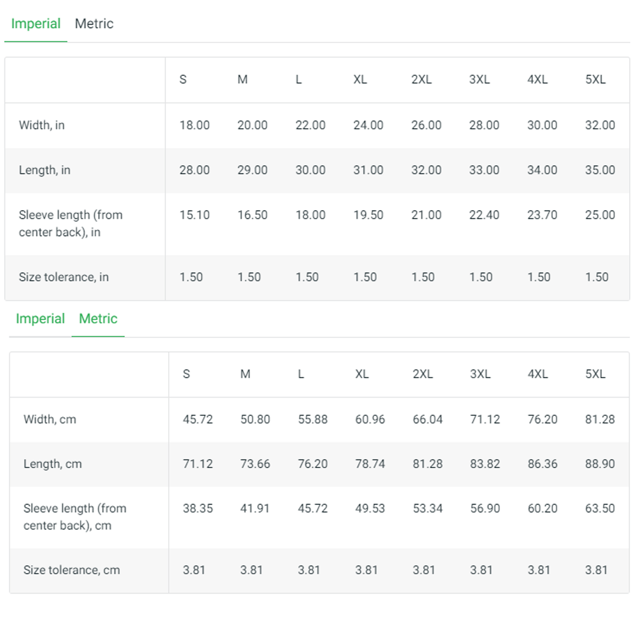Click the 16.50 sleeve length value
Viewport: 644px width, 644px height.
(252, 215)
